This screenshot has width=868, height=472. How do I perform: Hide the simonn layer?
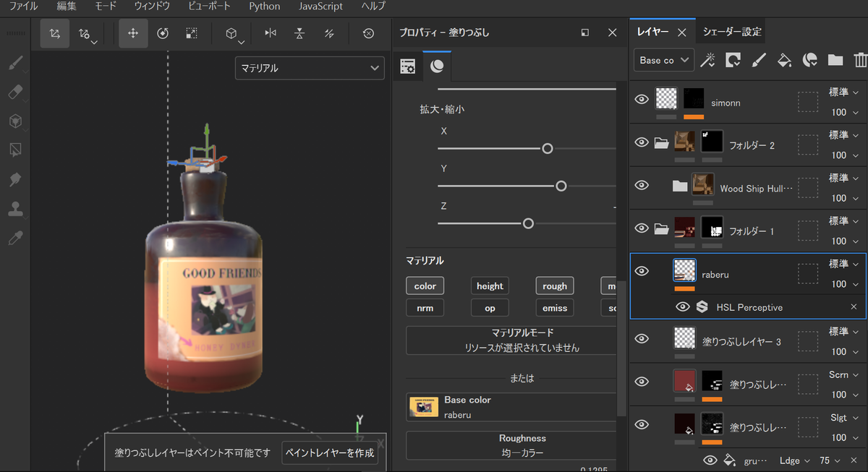pyautogui.click(x=642, y=100)
